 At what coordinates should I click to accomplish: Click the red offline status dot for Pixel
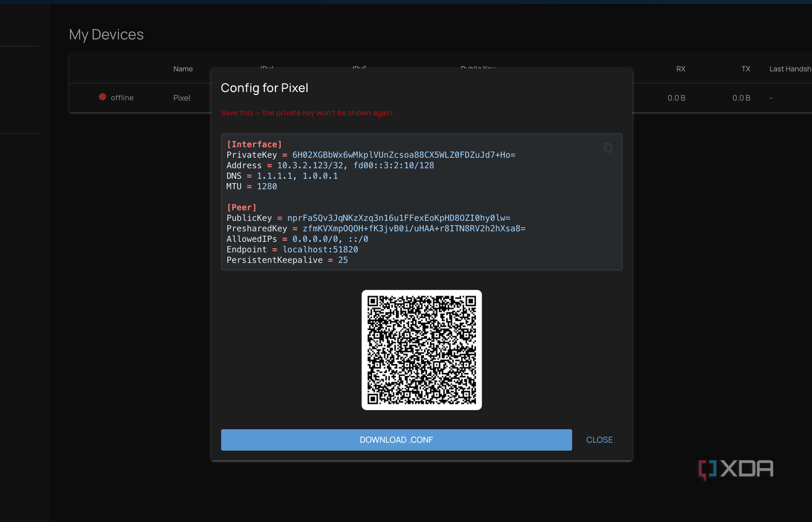click(x=103, y=97)
